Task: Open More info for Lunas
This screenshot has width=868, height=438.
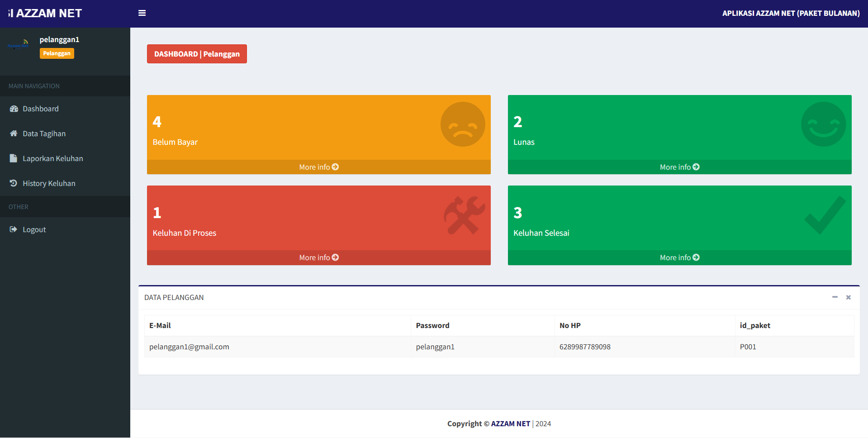Action: pyautogui.click(x=679, y=167)
